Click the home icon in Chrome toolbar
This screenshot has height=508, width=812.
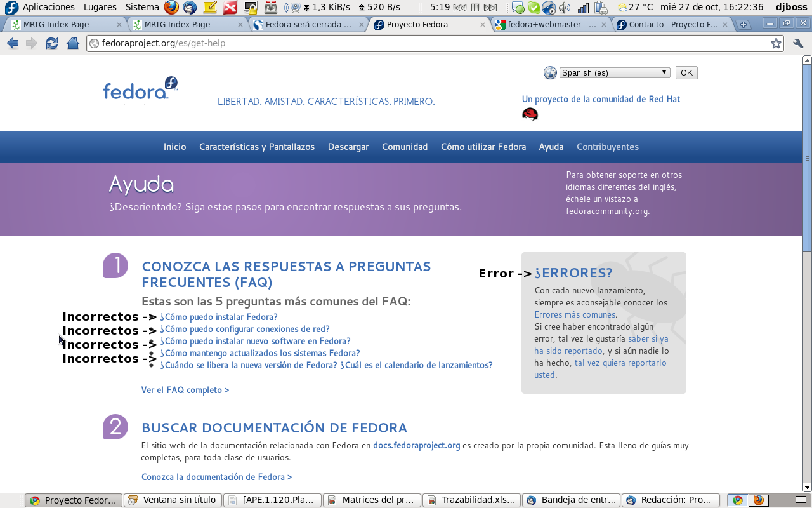coord(73,43)
